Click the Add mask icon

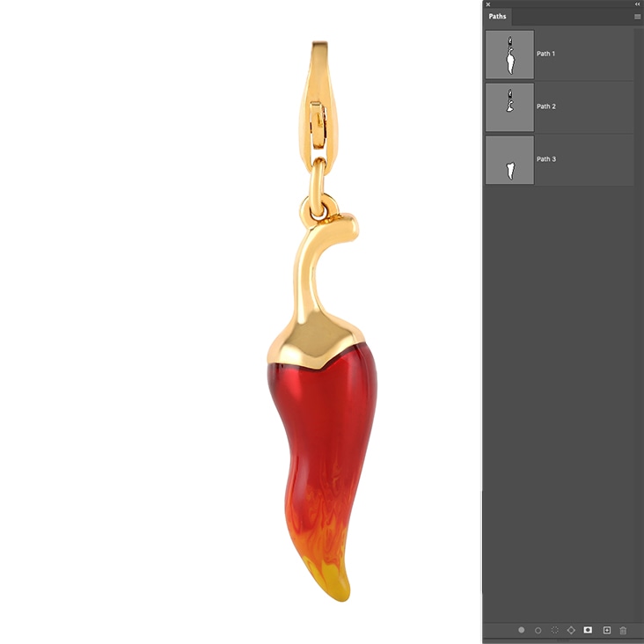(589, 630)
